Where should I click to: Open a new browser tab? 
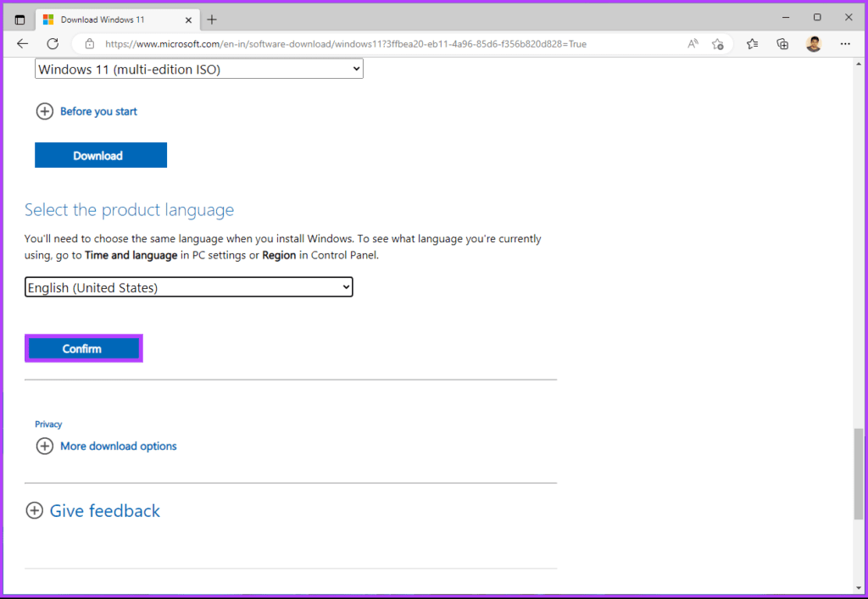pos(211,20)
